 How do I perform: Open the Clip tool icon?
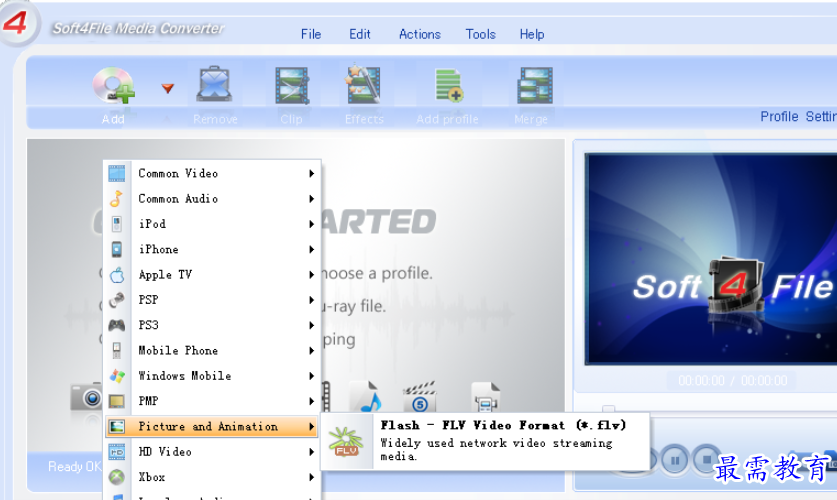(291, 85)
